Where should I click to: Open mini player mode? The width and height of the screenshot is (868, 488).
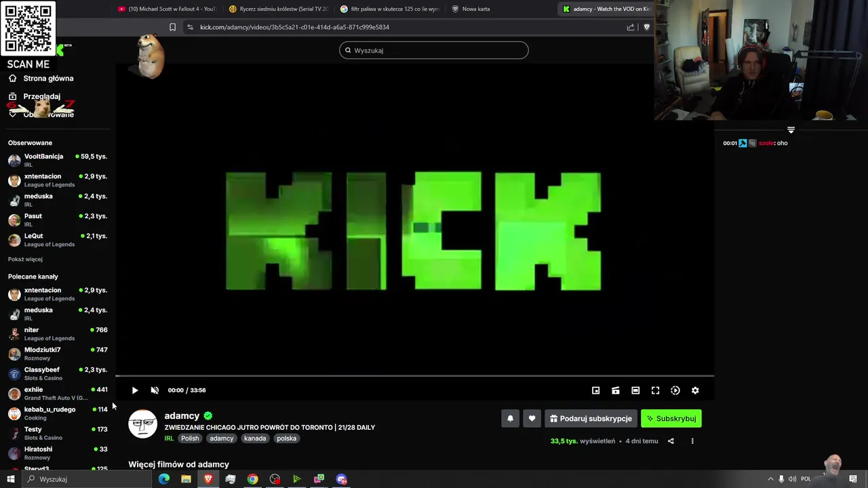click(595, 390)
